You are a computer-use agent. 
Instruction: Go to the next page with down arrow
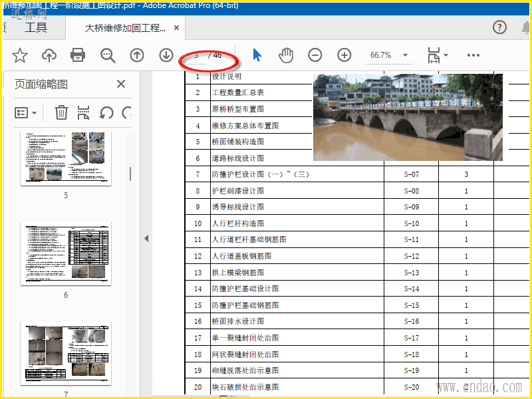point(166,55)
